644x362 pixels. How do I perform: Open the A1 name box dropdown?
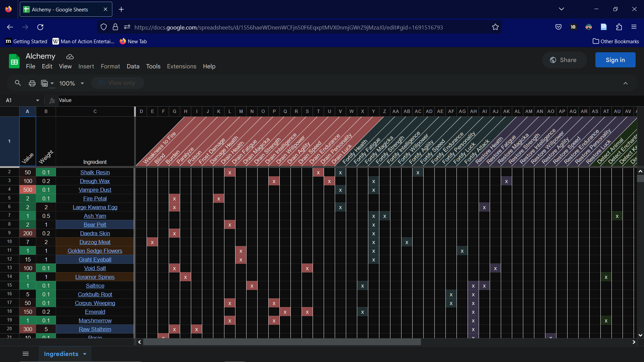38,100
